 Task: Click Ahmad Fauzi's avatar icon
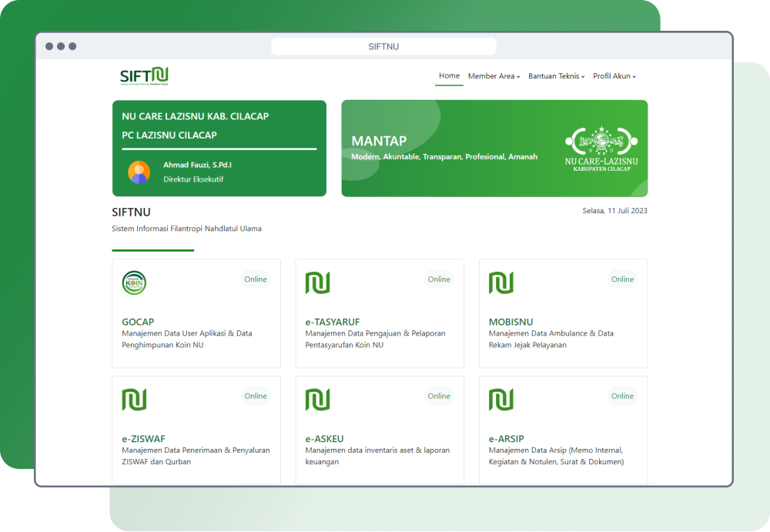coord(138,172)
